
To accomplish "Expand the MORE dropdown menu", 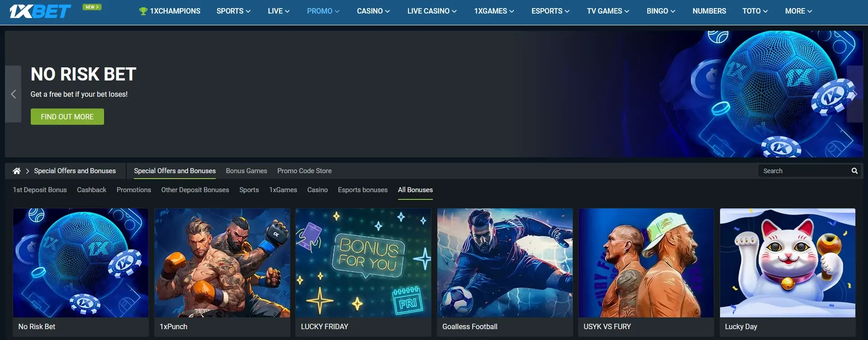I will click(798, 11).
